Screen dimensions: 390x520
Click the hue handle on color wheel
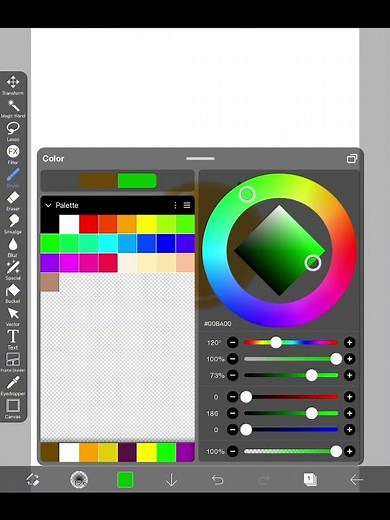pyautogui.click(x=247, y=194)
